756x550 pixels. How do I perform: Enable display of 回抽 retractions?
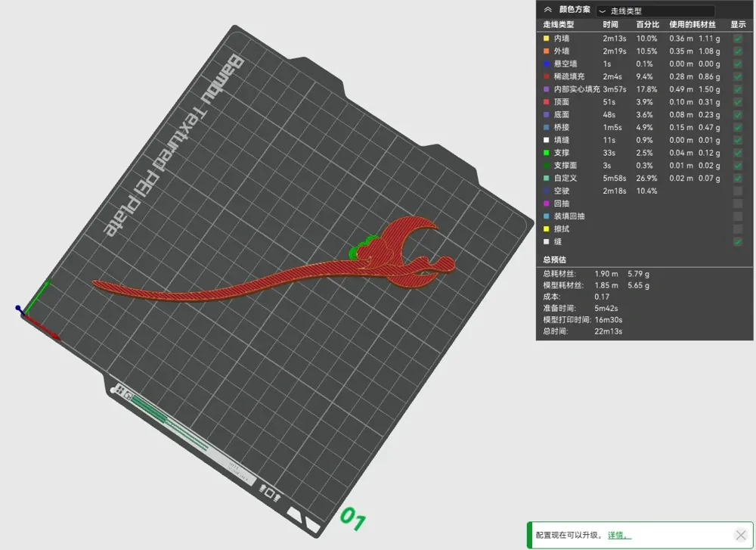coord(738,204)
